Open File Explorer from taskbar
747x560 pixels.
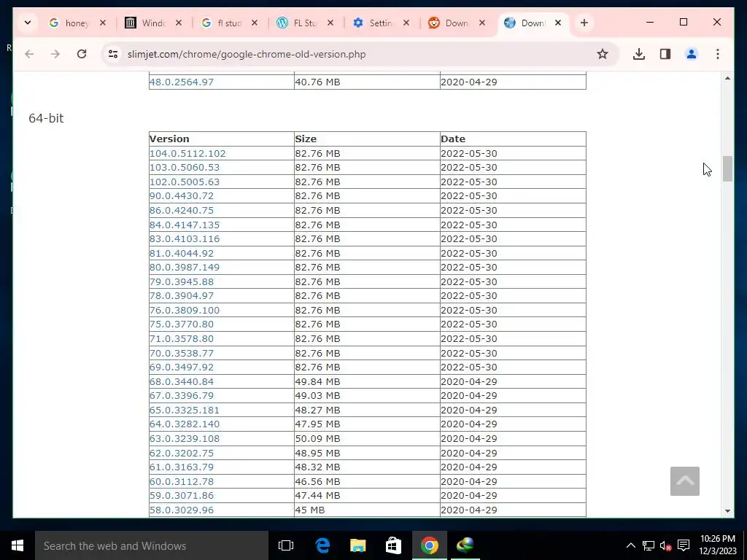(x=357, y=545)
